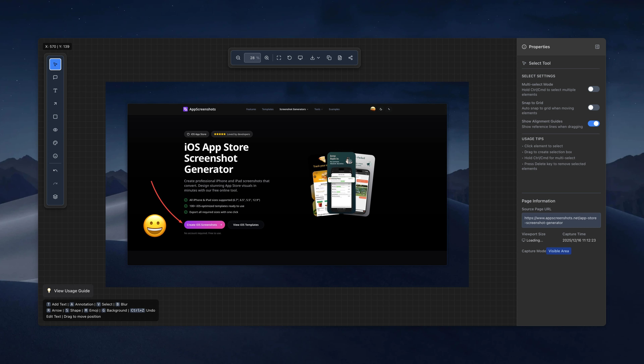Image resolution: width=644 pixels, height=364 pixels.
Task: Click the Source Page URL field
Action: 561,220
